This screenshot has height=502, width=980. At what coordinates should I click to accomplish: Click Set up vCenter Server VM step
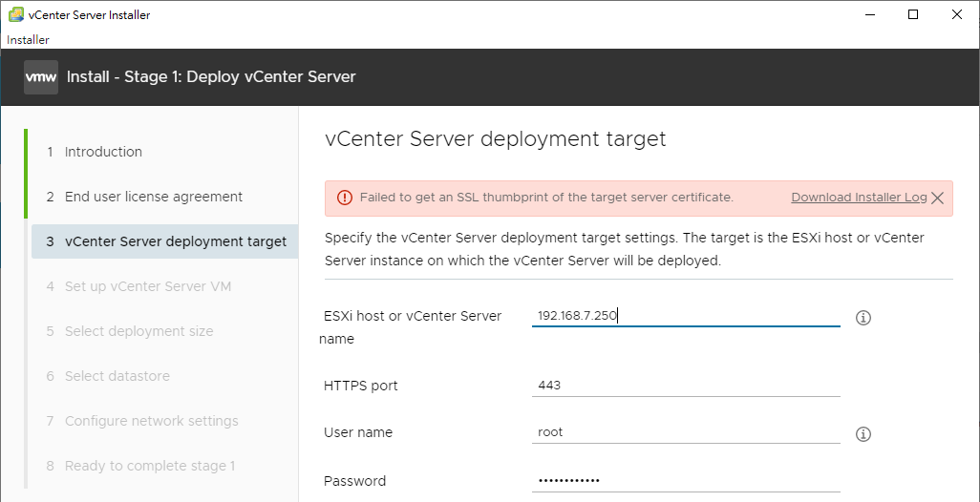point(147,286)
